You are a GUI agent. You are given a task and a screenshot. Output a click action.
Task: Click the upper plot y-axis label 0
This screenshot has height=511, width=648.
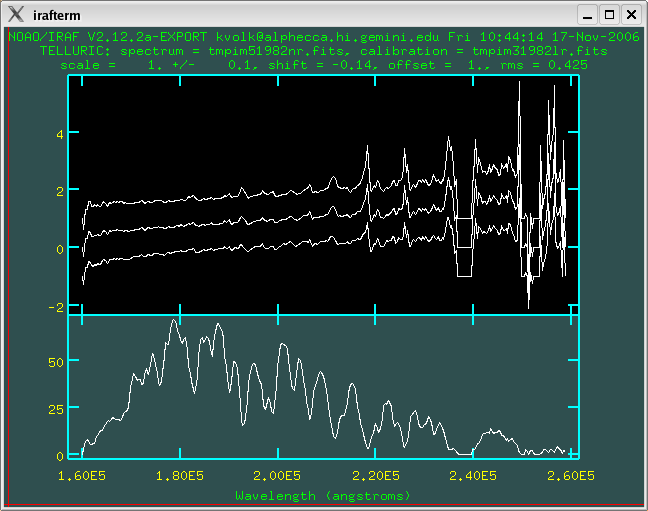(60, 250)
